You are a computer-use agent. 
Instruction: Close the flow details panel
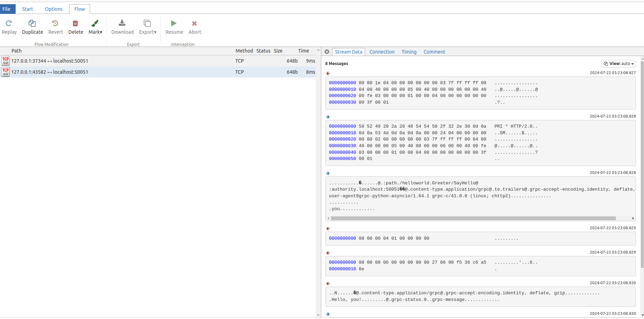click(x=327, y=52)
